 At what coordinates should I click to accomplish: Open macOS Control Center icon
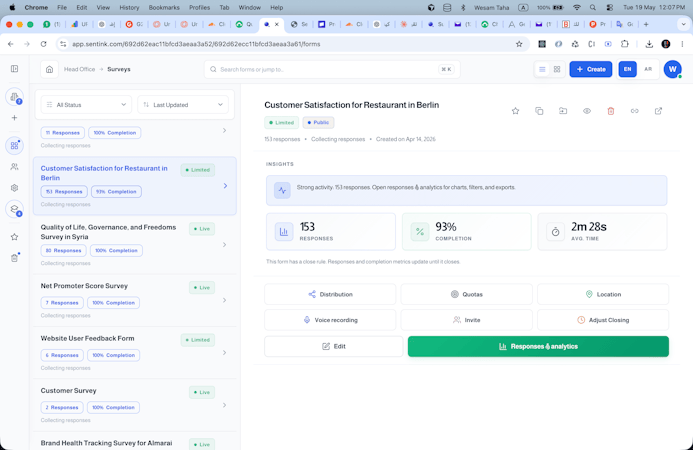tap(609, 8)
